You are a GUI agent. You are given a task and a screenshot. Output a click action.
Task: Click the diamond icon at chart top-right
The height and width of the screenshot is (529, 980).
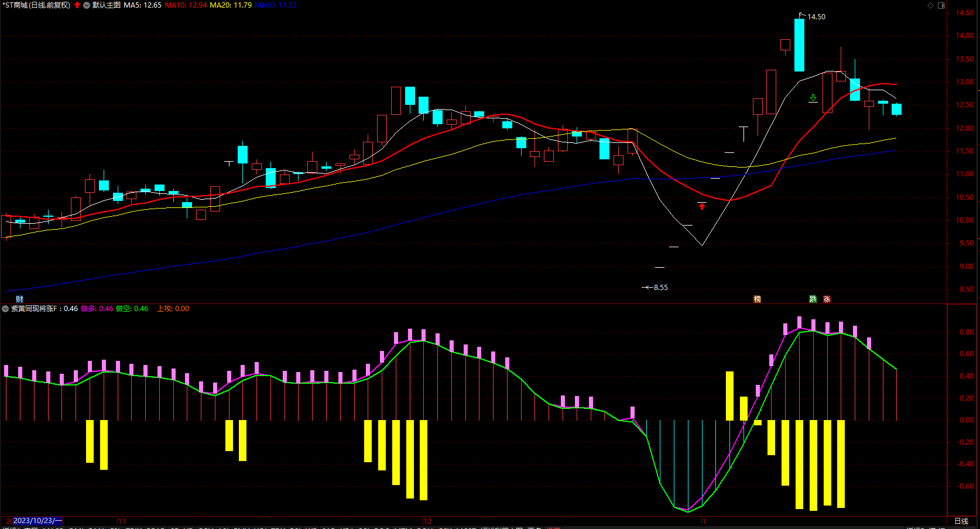931,5
